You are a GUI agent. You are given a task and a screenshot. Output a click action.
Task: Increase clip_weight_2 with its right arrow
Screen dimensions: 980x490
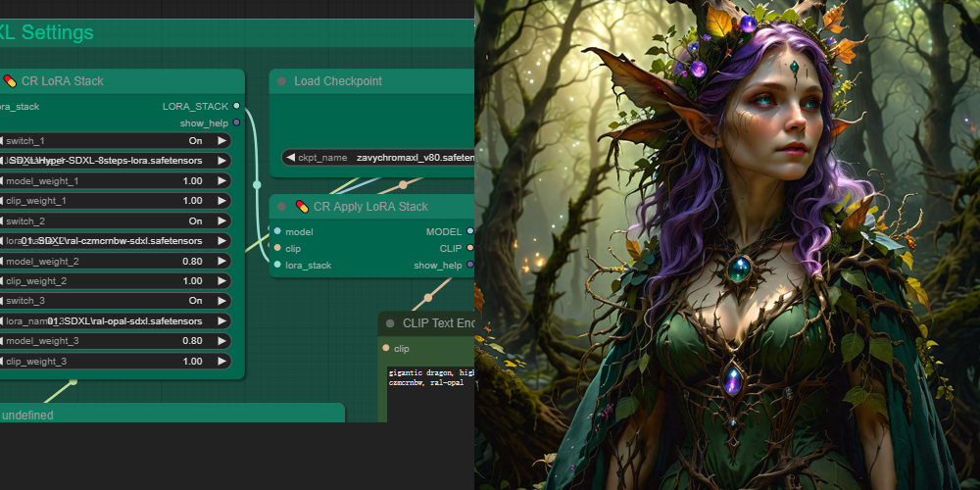pos(221,280)
